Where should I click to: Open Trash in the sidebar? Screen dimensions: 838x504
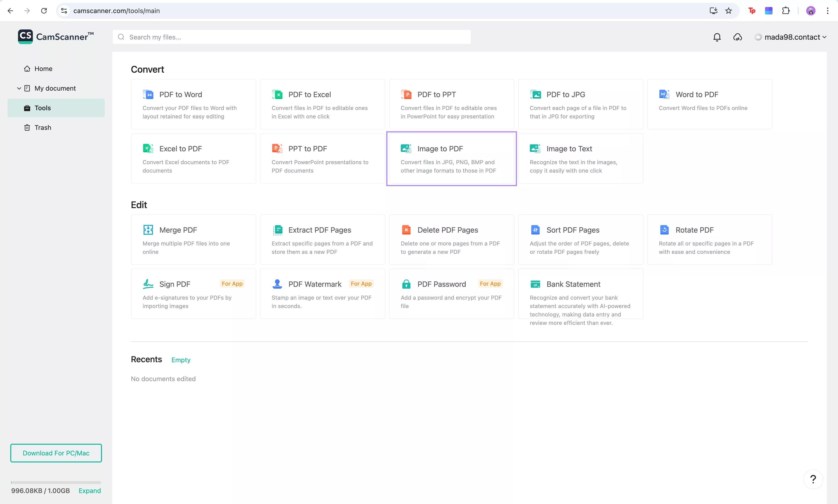[43, 127]
